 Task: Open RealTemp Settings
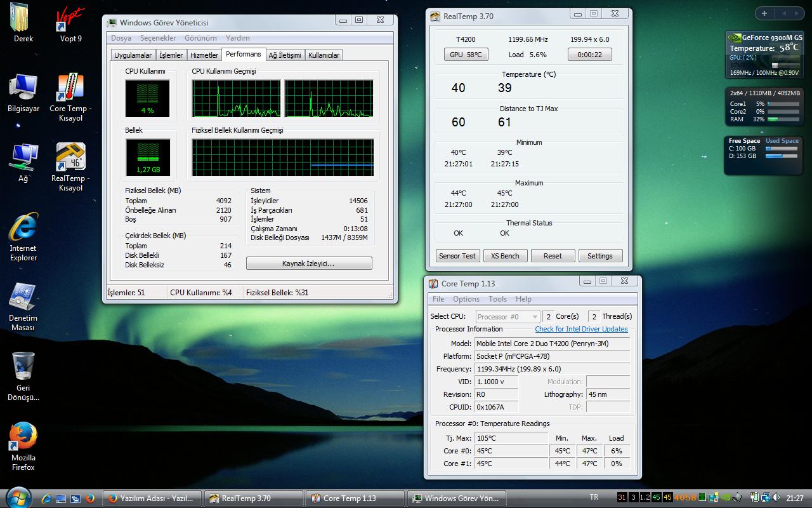click(600, 256)
